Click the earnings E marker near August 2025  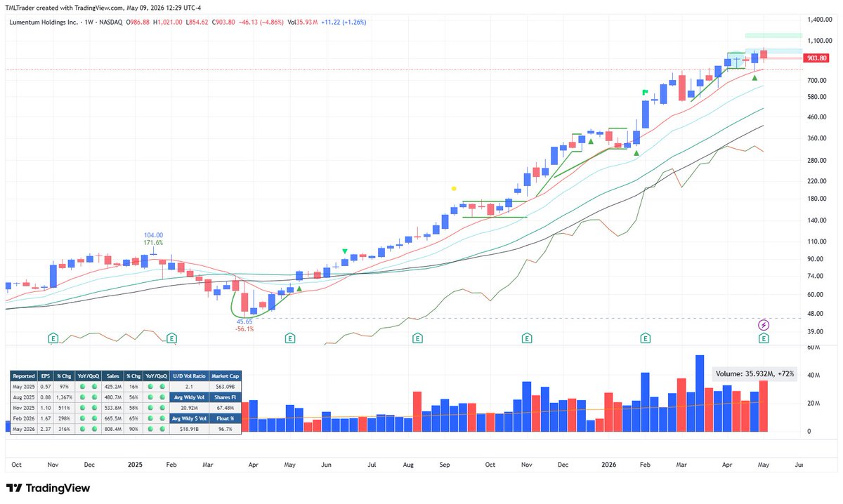pyautogui.click(x=417, y=338)
